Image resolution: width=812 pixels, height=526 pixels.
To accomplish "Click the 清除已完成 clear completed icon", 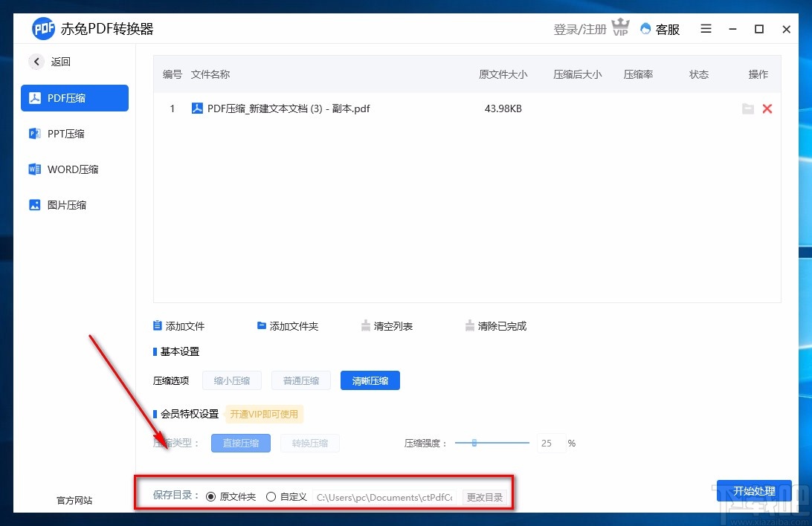I will (x=469, y=325).
